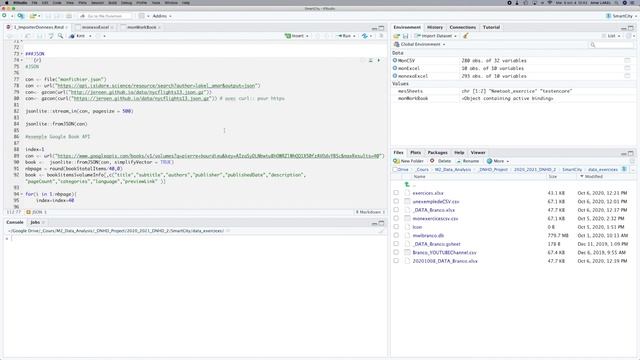View monExcel as table using grid icon

(x=627, y=68)
